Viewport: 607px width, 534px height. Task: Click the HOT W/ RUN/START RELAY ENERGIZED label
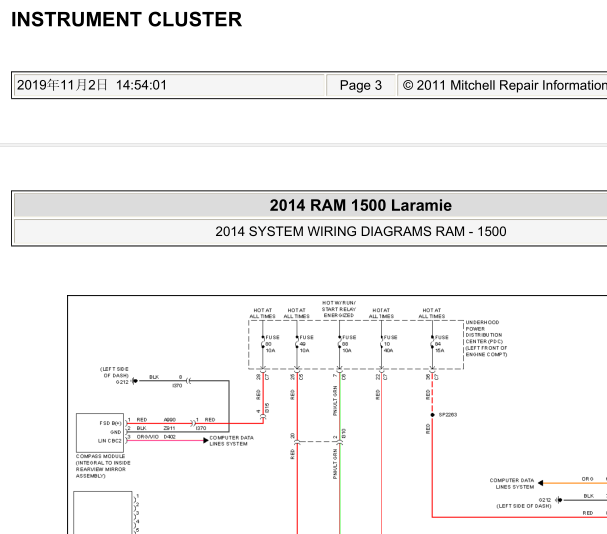(x=339, y=309)
